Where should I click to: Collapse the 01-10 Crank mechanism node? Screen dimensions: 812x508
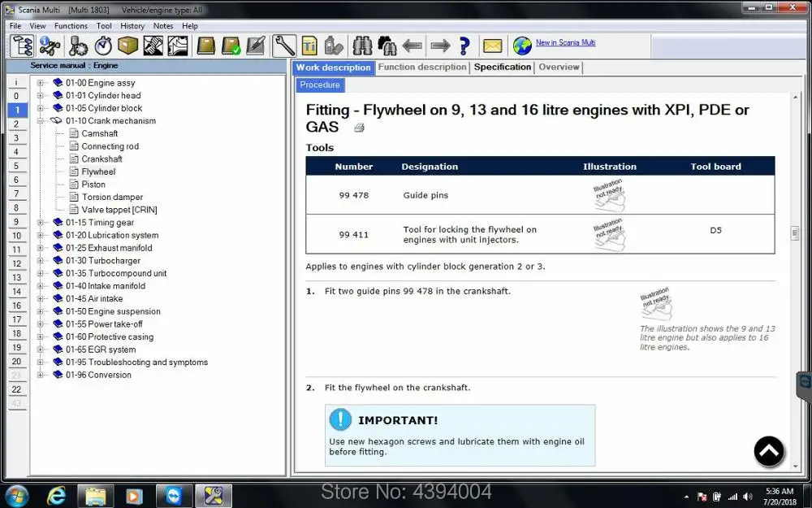coord(40,121)
